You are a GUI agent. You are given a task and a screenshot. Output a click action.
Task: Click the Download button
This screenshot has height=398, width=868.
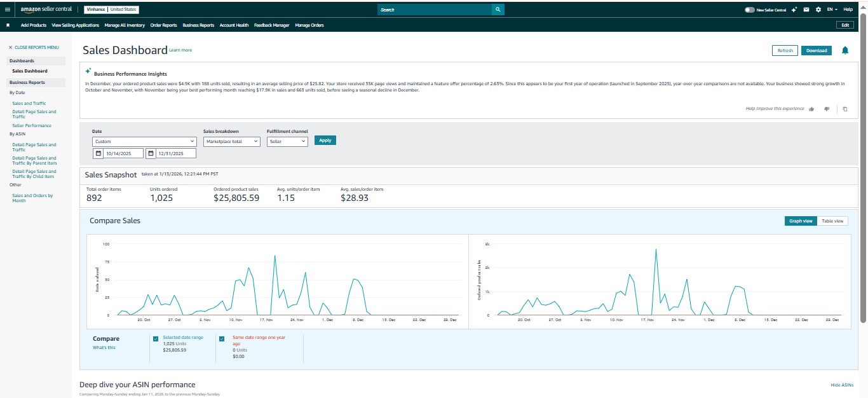click(816, 50)
